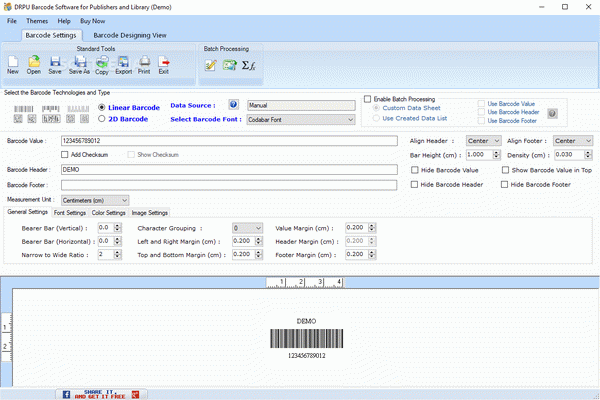The width and height of the screenshot is (600, 400).
Task: Tick the Use Barcode Value checkbox
Action: [481, 104]
